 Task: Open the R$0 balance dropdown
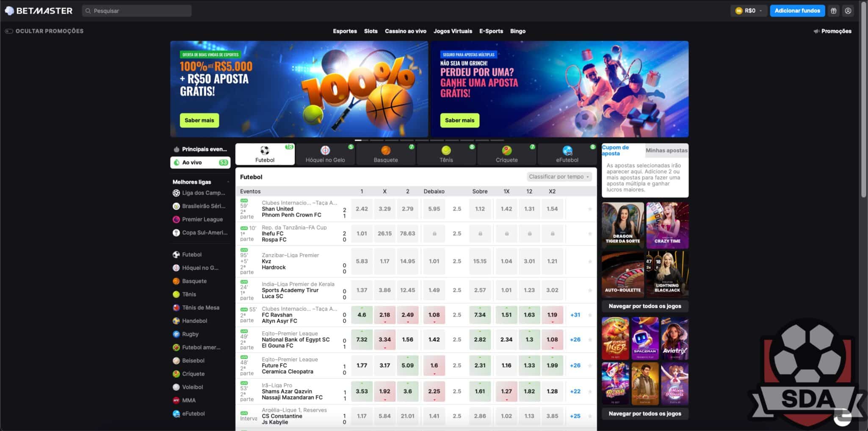click(x=749, y=11)
